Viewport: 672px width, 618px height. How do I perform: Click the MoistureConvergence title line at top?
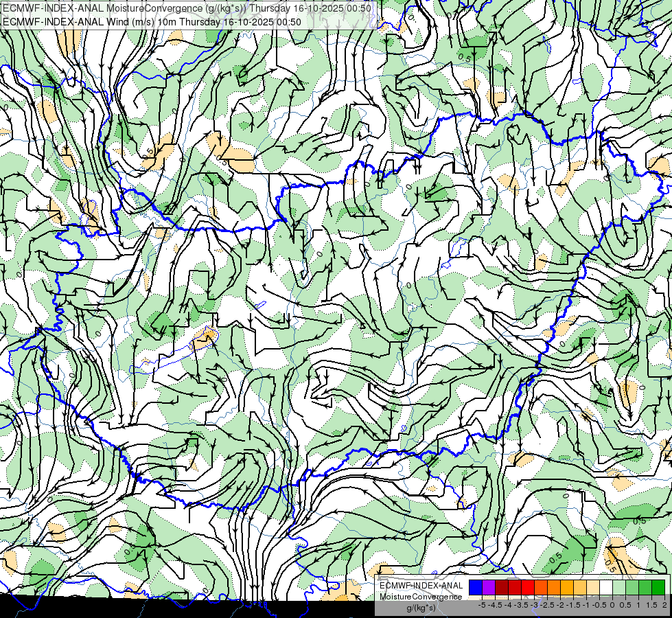(187, 8)
